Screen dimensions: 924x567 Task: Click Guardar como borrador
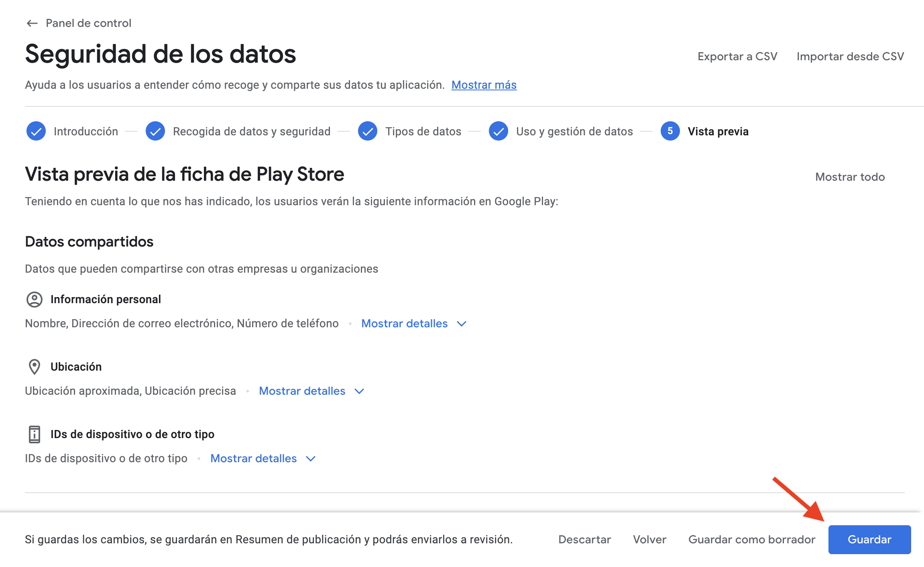(x=752, y=539)
